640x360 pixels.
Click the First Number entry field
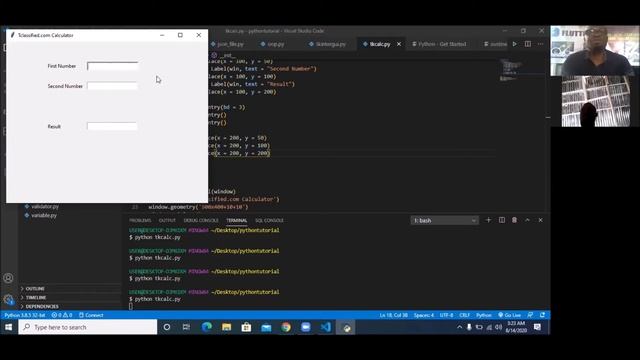point(112,66)
